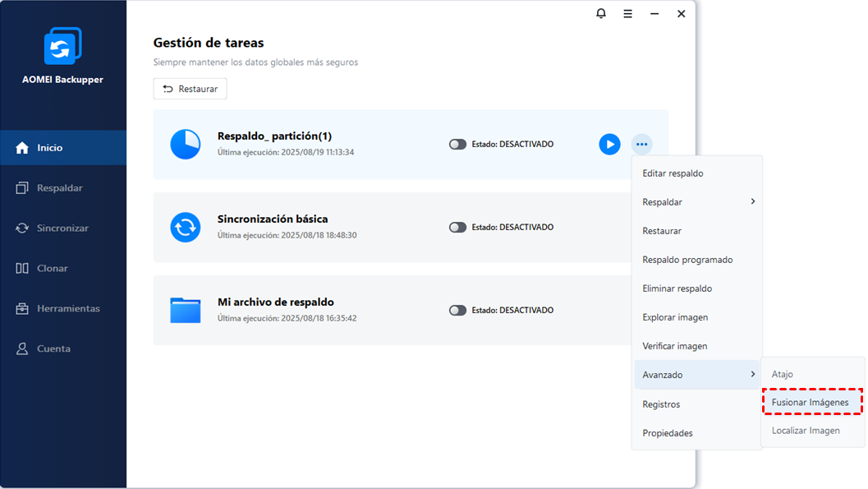This screenshot has height=489, width=868.
Task: Run the Respaldo_ partición(1) backup play button
Action: 609,145
